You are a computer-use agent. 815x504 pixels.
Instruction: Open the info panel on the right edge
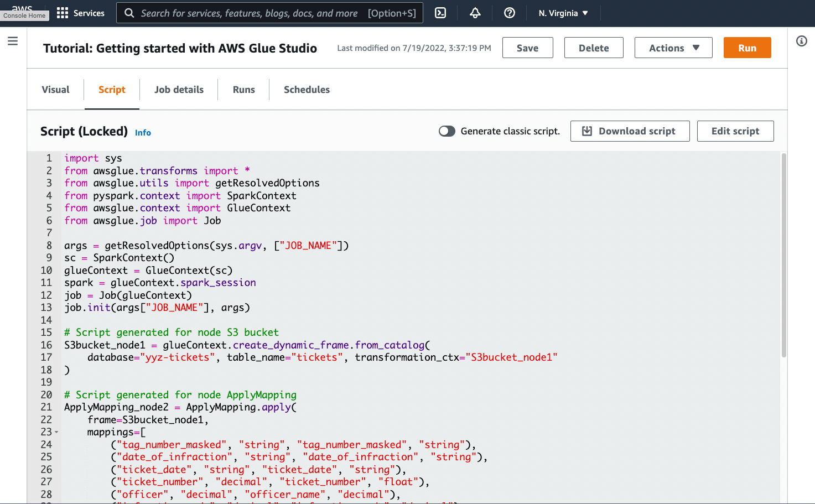point(801,40)
